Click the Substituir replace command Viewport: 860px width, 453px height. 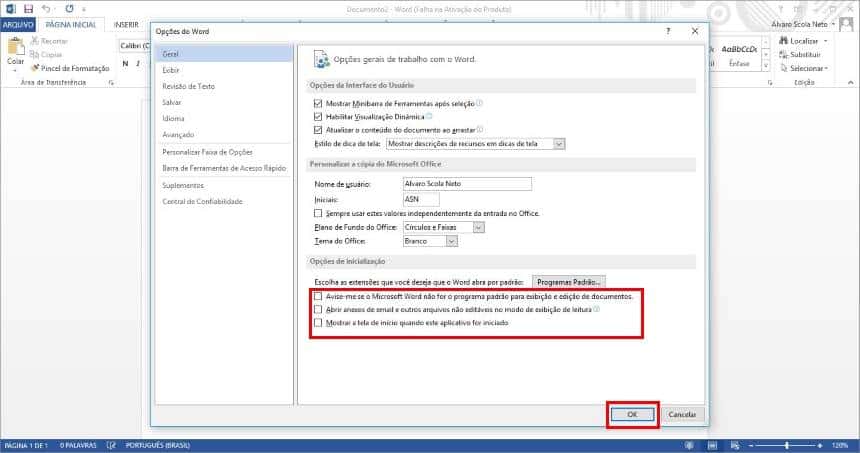[x=800, y=55]
